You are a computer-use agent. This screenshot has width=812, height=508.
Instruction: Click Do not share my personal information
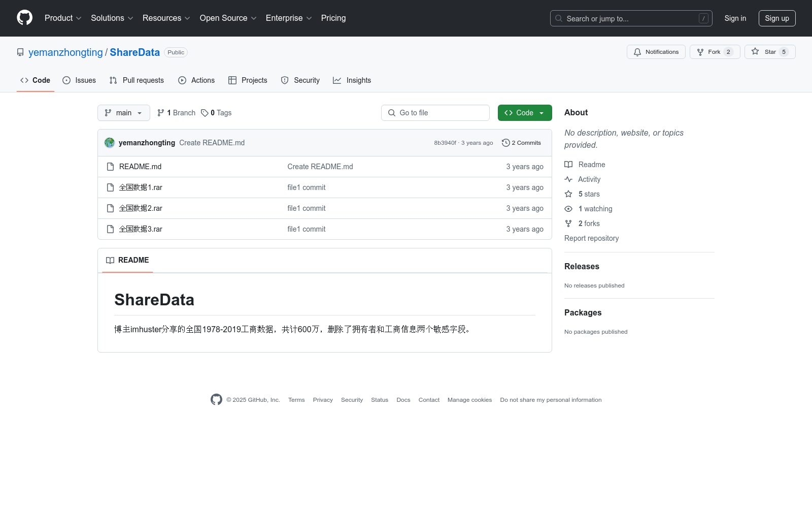pyautogui.click(x=551, y=400)
